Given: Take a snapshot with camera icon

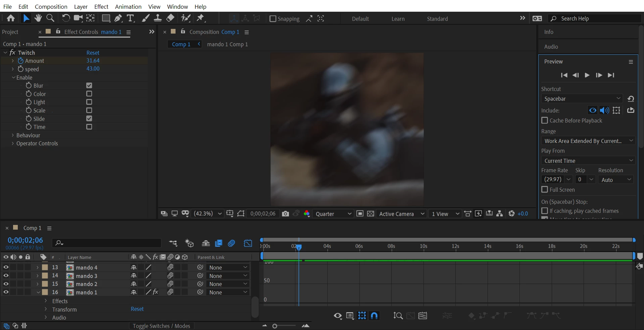Looking at the screenshot, I should click(285, 214).
